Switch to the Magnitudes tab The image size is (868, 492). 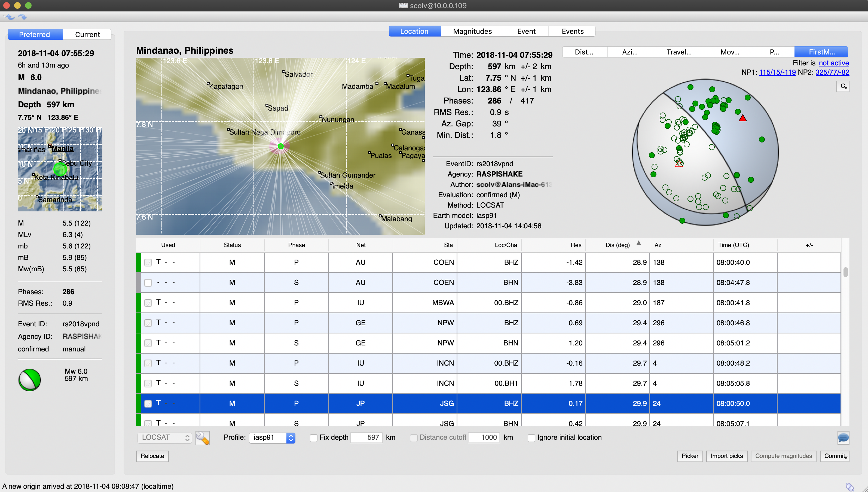tap(472, 31)
